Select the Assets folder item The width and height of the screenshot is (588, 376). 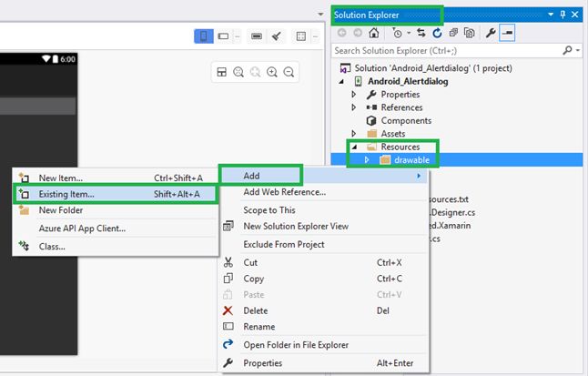click(393, 134)
